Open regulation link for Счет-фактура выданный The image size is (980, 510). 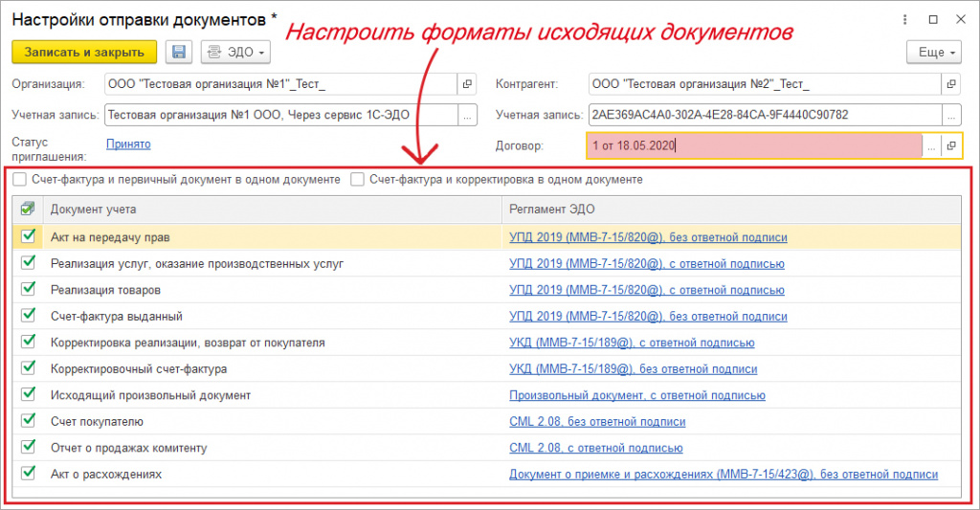[648, 317]
